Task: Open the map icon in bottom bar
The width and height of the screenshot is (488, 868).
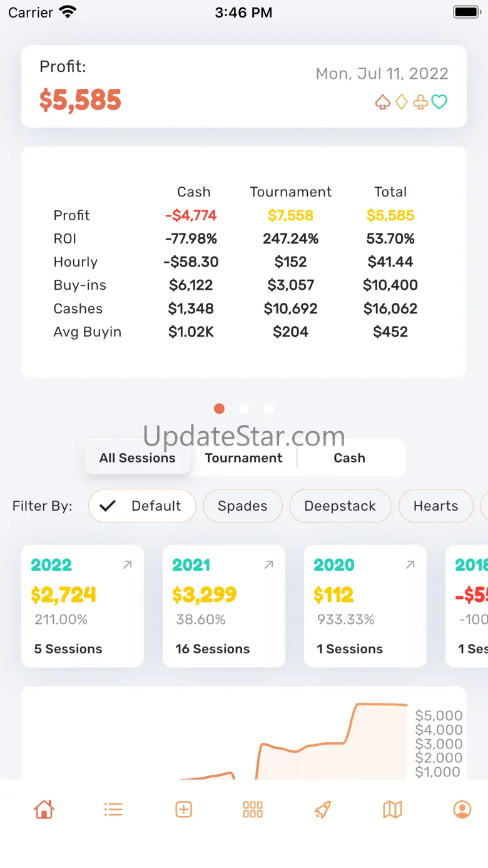Action: click(392, 809)
